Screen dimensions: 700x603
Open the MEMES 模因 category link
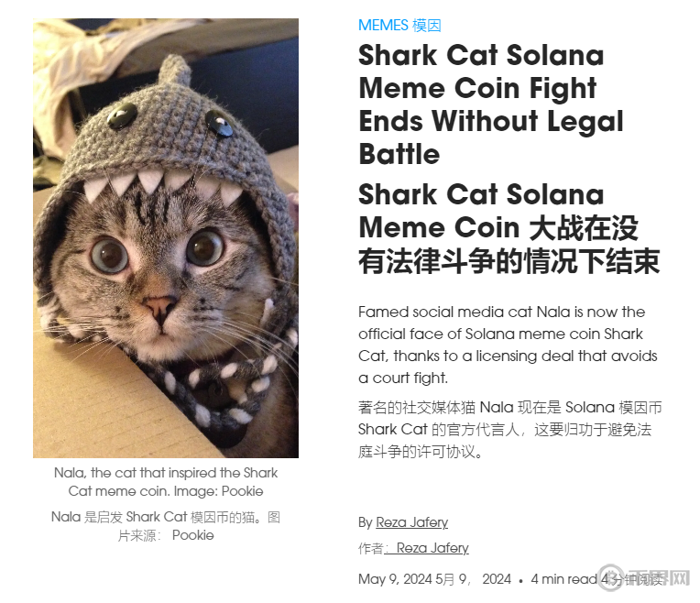pos(399,26)
